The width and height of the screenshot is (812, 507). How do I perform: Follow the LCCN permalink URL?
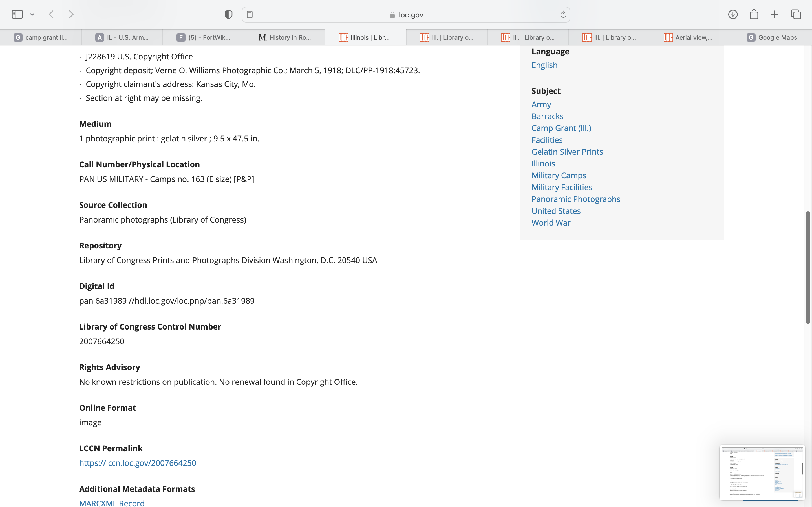[138, 463]
